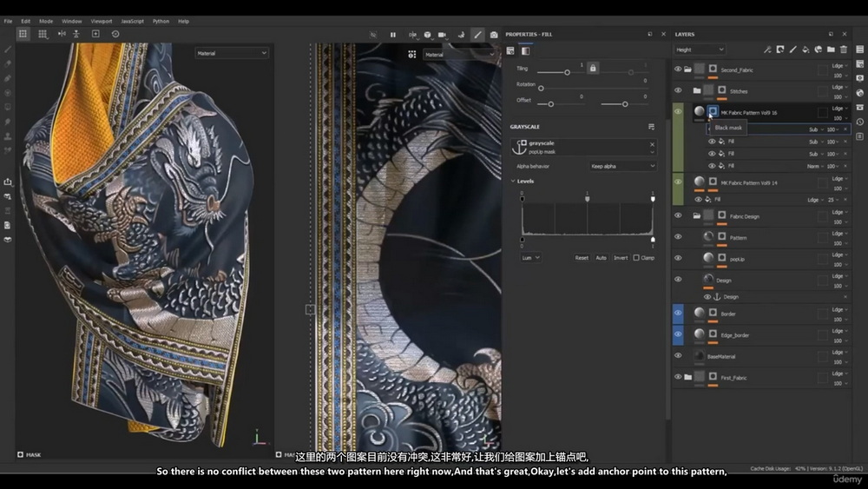
Task: Toggle visibility of Fabric Design folder
Action: (678, 215)
